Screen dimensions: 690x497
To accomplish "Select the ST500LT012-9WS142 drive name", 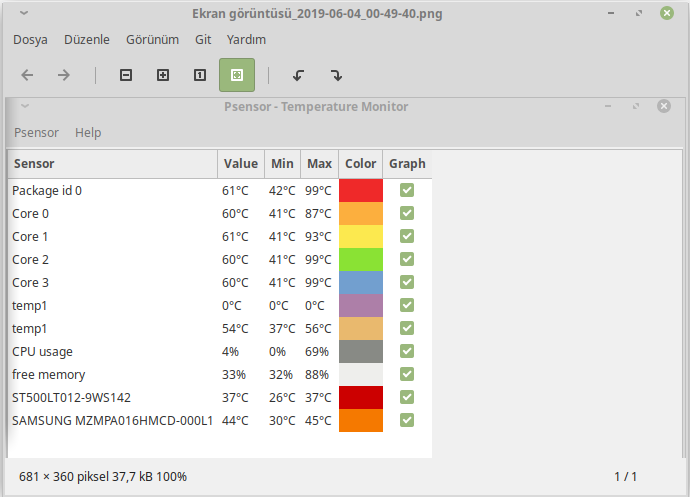I will [71, 398].
